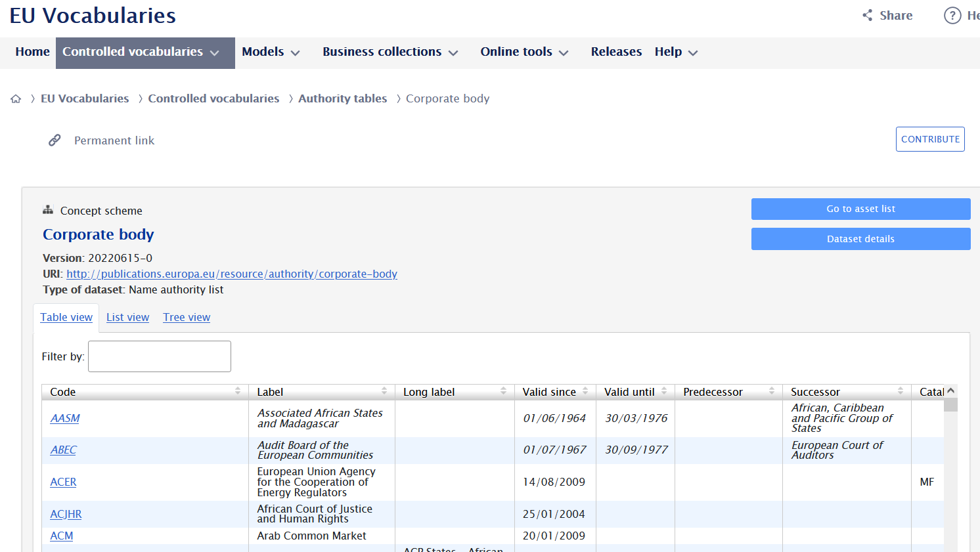Image resolution: width=980 pixels, height=552 pixels.
Task: Click the 30/09/1977 valid until cell
Action: [x=636, y=450]
